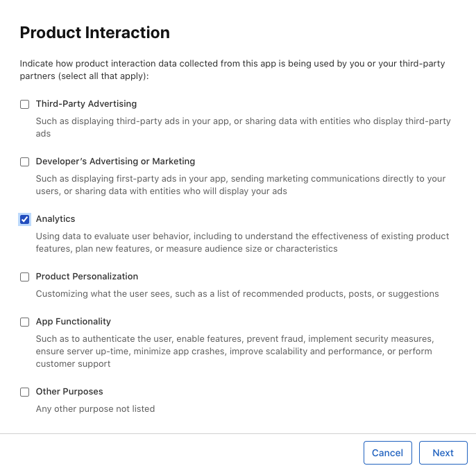Click the "Customizing what the user sees" description
The height and width of the screenshot is (468, 476).
pos(237,294)
